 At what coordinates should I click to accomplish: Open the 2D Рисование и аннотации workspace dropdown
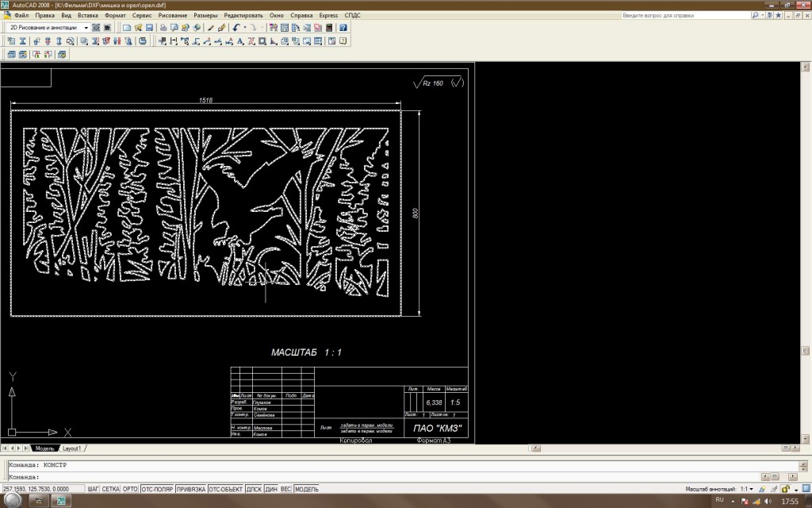click(48, 28)
